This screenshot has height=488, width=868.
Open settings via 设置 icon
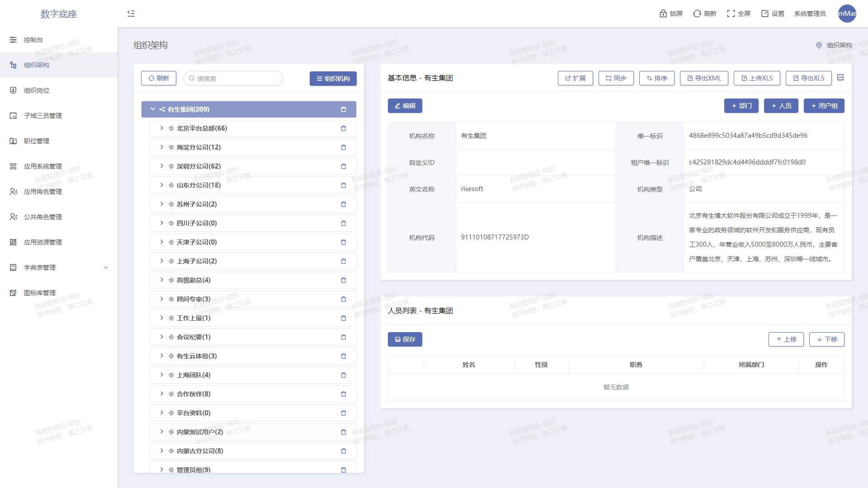[x=765, y=14]
